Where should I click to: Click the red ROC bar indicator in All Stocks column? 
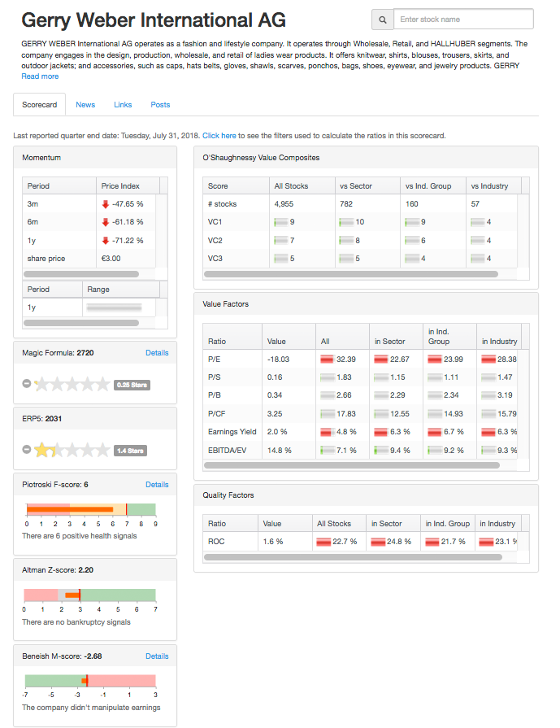click(x=324, y=542)
